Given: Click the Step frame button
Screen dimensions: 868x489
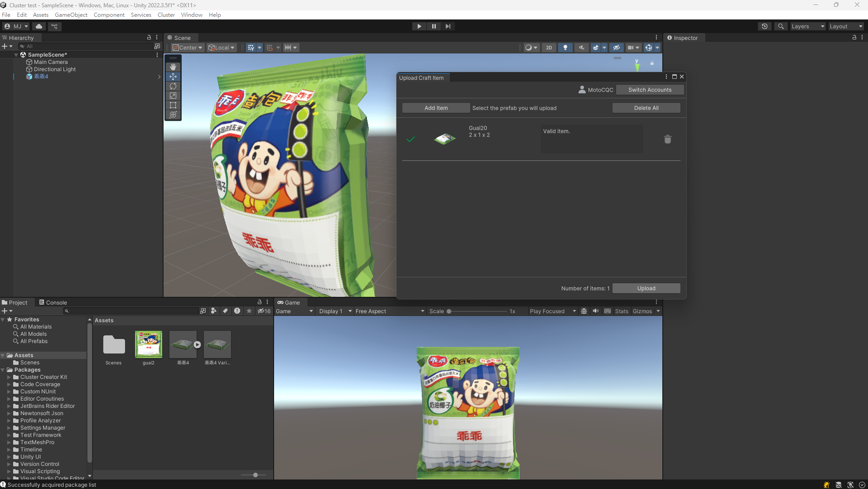Looking at the screenshot, I should click(x=448, y=26).
